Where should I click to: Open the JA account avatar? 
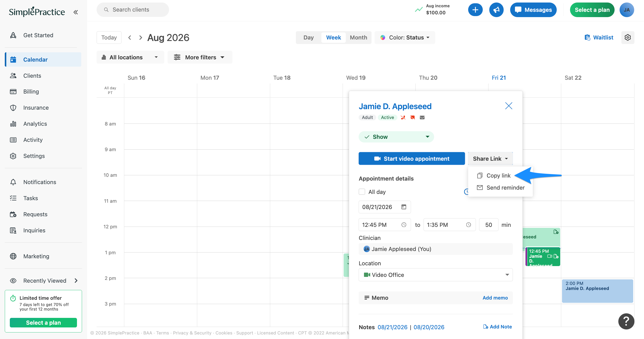pyautogui.click(x=627, y=10)
